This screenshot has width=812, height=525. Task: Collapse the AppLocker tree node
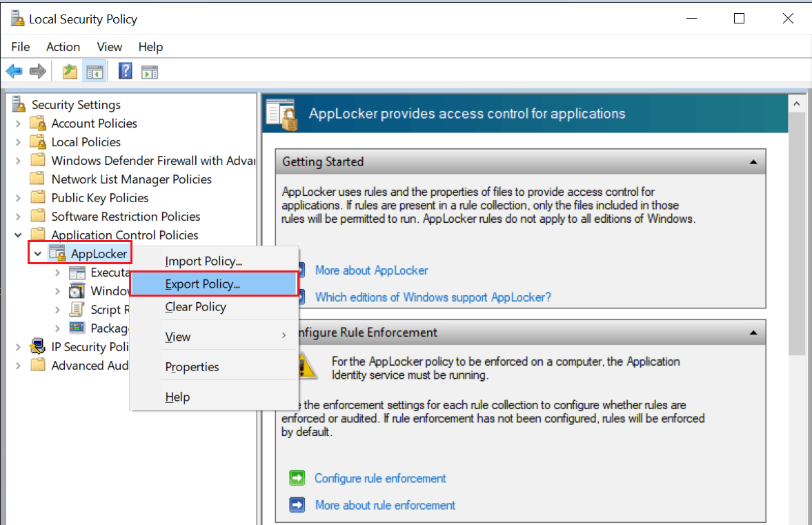click(37, 254)
